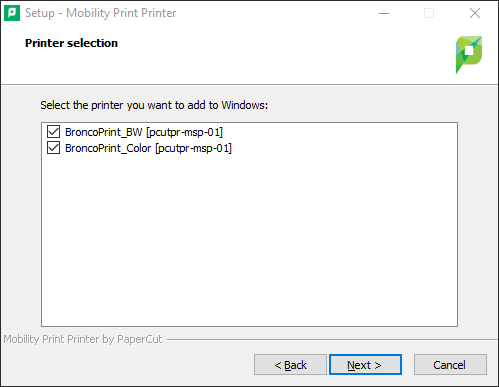Click the white header panel beside Printer selection
This screenshot has height=387, width=499.
pos(283,55)
